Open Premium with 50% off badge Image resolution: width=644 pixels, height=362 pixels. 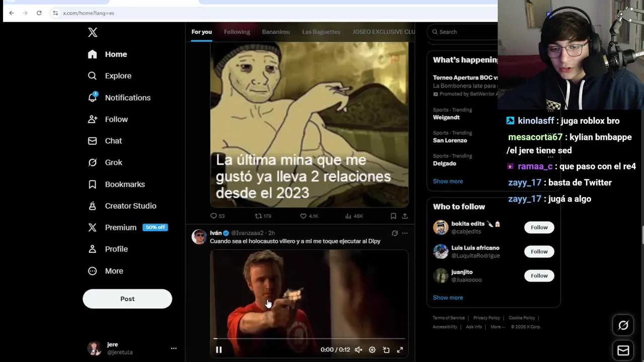coord(127,227)
